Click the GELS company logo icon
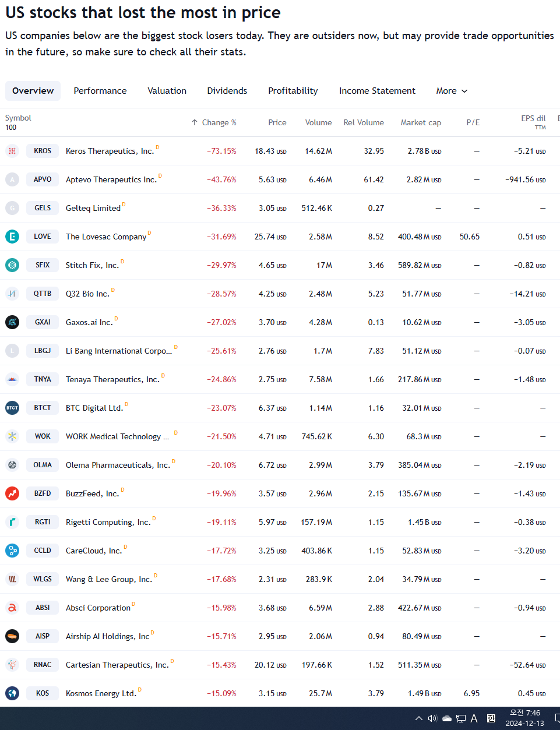The height and width of the screenshot is (730, 560). click(x=12, y=208)
